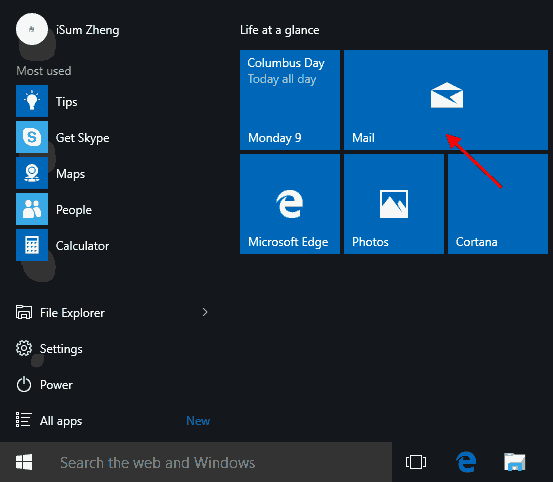This screenshot has height=482, width=553.
Task: Select the Tips label
Action: pyautogui.click(x=67, y=102)
